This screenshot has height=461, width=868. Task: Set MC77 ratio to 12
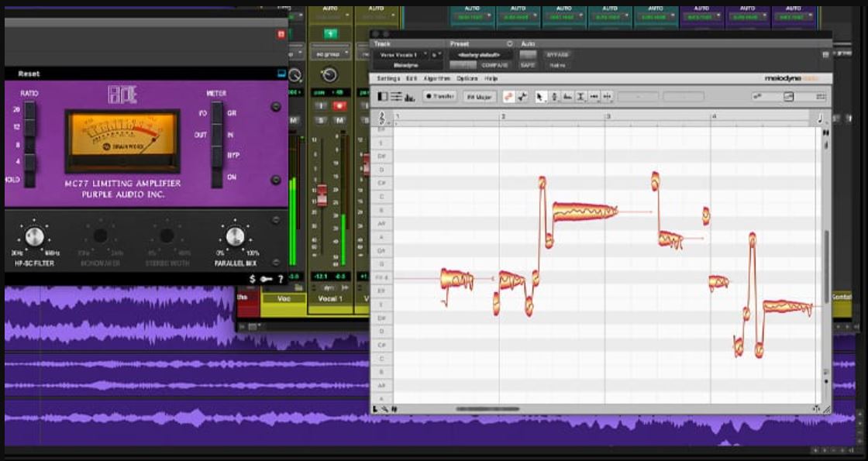(29, 127)
